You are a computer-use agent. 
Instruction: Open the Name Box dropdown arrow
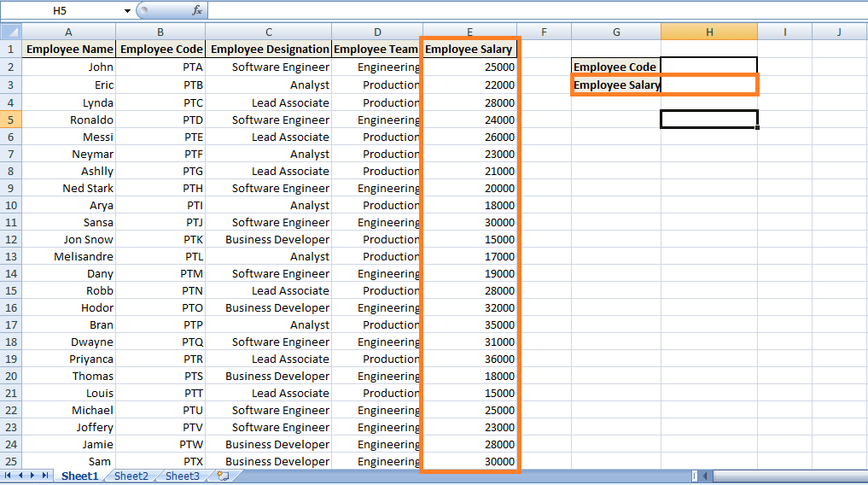127,11
